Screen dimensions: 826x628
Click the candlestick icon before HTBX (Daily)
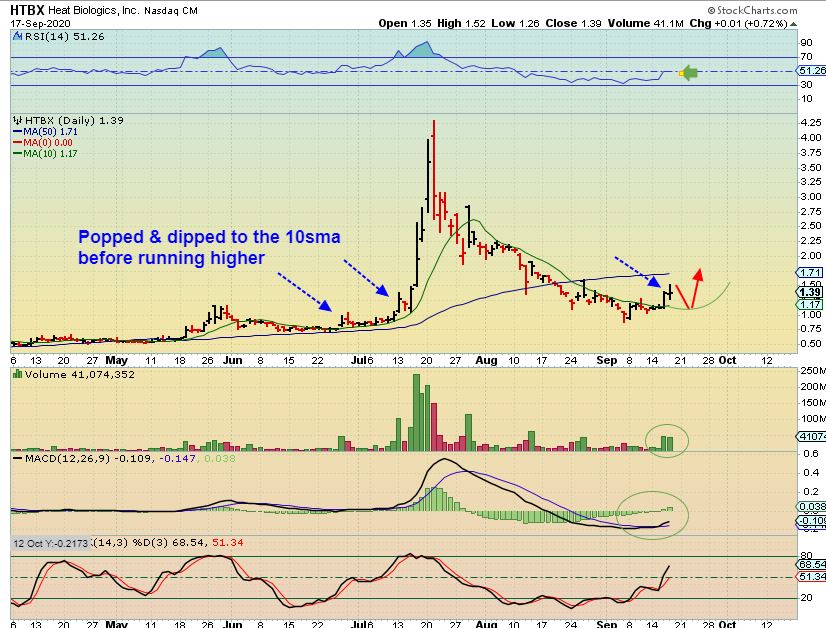(18, 121)
